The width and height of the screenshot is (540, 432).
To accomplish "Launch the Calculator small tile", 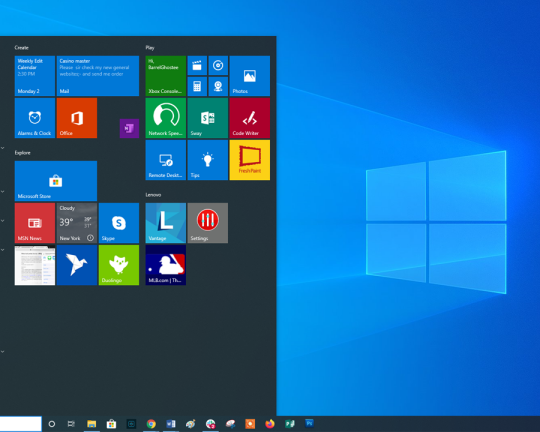I will [x=197, y=86].
